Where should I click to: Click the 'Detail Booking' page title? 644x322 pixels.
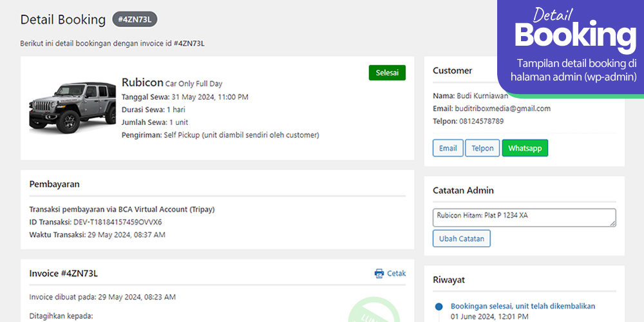click(63, 20)
